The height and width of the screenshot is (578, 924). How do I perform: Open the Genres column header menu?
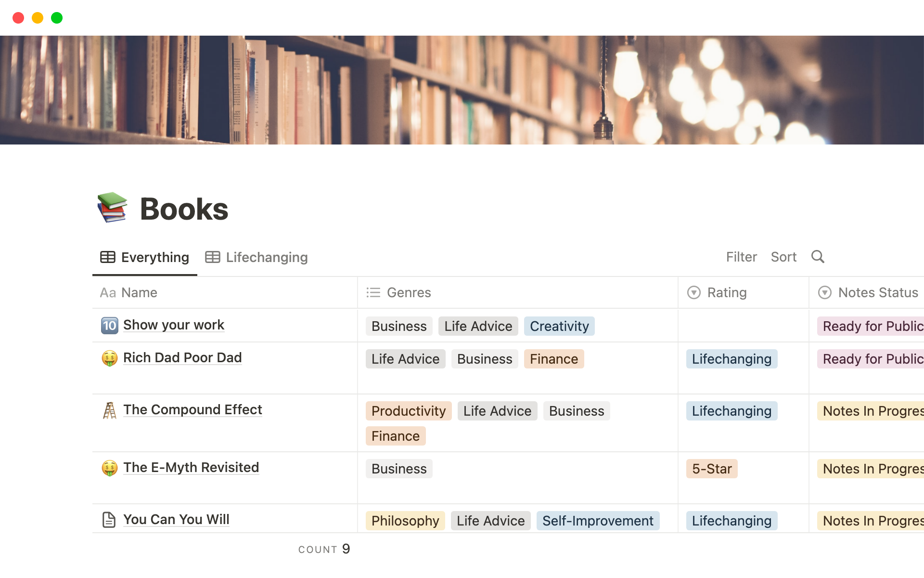click(409, 292)
